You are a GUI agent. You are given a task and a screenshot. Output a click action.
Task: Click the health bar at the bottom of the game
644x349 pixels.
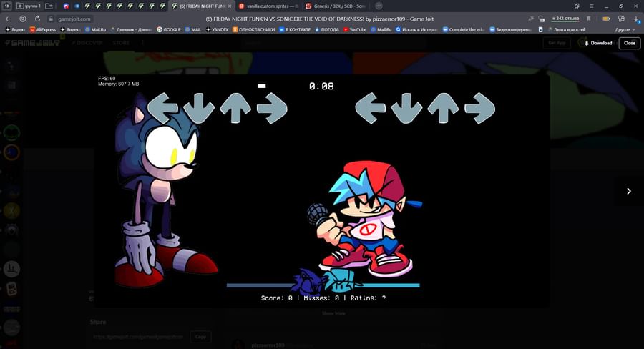323,285
